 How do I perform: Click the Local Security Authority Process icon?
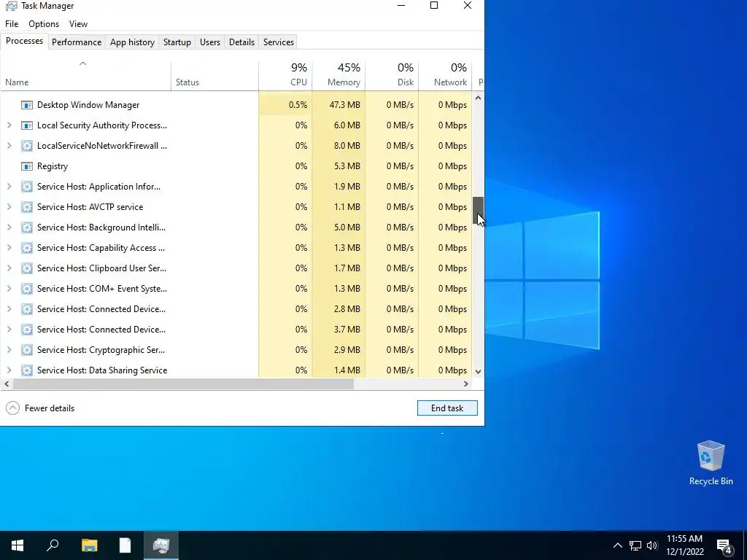(x=27, y=125)
